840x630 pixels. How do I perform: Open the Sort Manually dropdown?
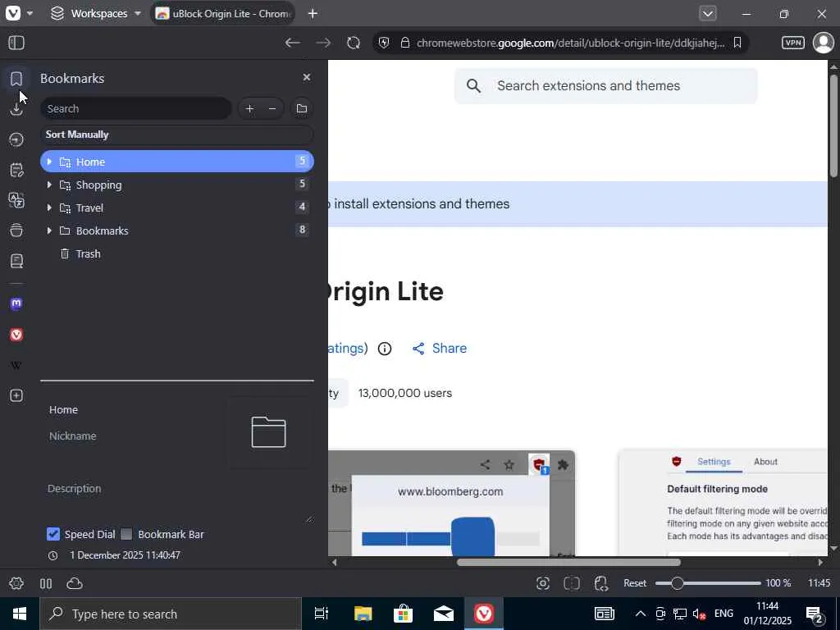pos(177,135)
